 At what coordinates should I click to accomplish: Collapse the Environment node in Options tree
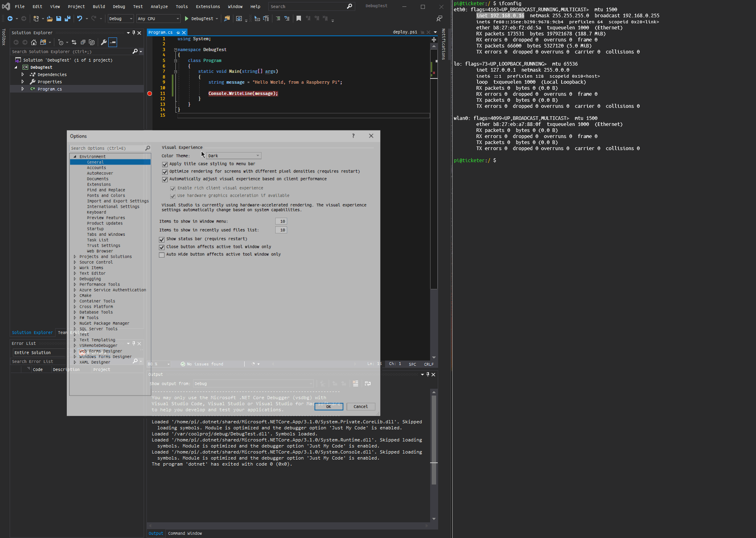tap(75, 157)
